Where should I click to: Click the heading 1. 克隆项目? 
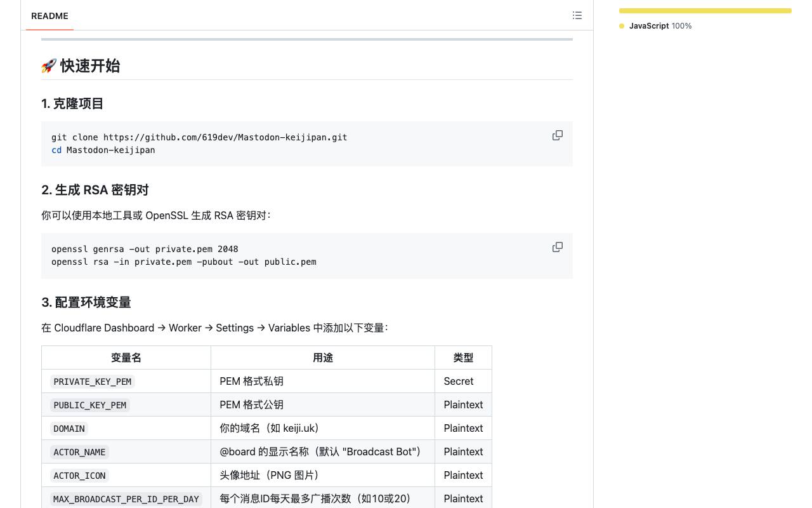[x=72, y=104]
